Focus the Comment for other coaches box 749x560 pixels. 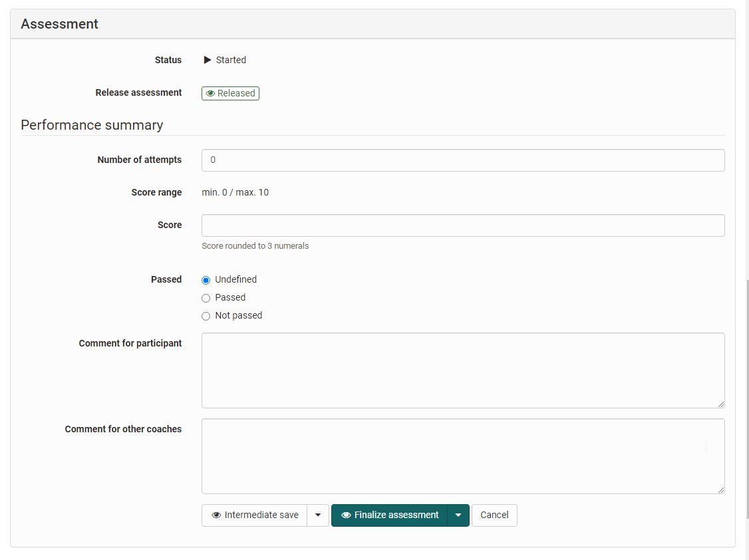463,456
